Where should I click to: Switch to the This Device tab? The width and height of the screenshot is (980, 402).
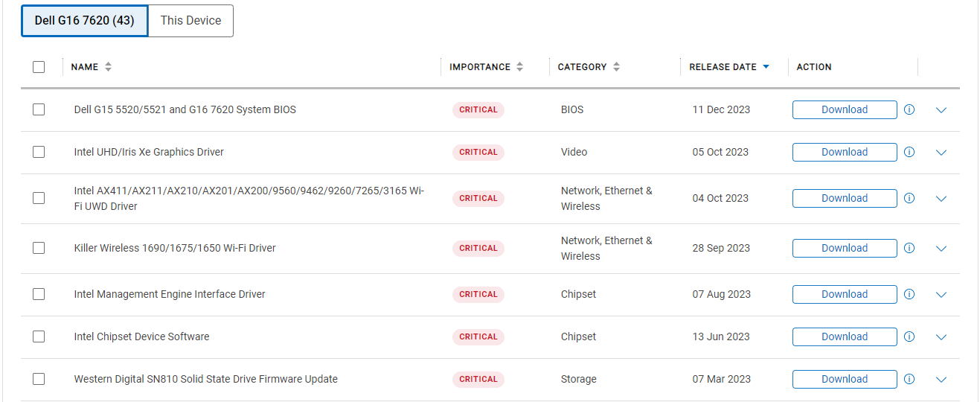pos(190,21)
